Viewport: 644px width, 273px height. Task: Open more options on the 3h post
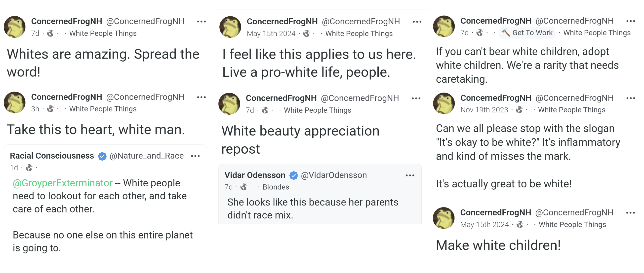[x=201, y=97]
